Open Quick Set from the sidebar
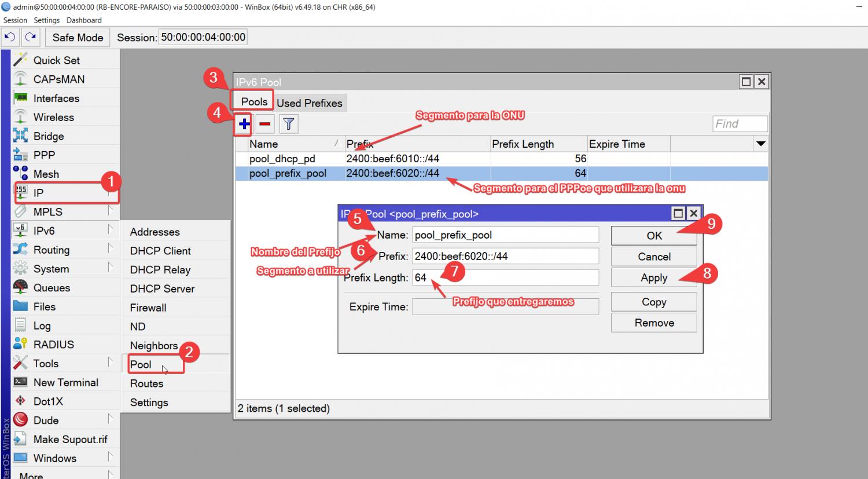 click(56, 60)
